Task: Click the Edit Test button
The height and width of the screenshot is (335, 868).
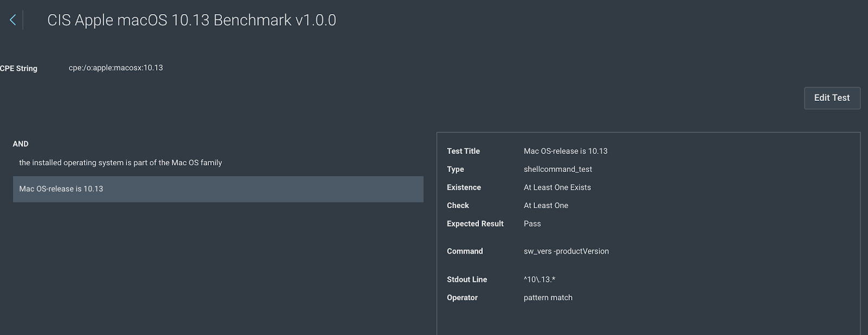Action: click(x=832, y=98)
